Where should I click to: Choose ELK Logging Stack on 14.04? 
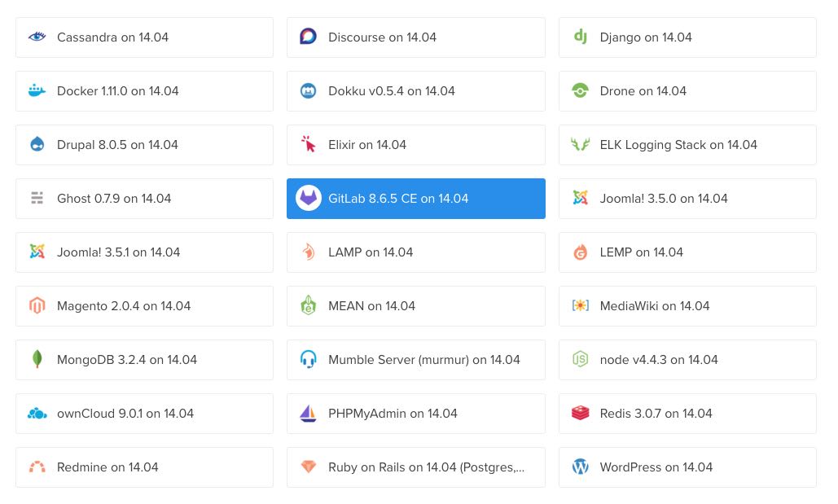coord(687,145)
